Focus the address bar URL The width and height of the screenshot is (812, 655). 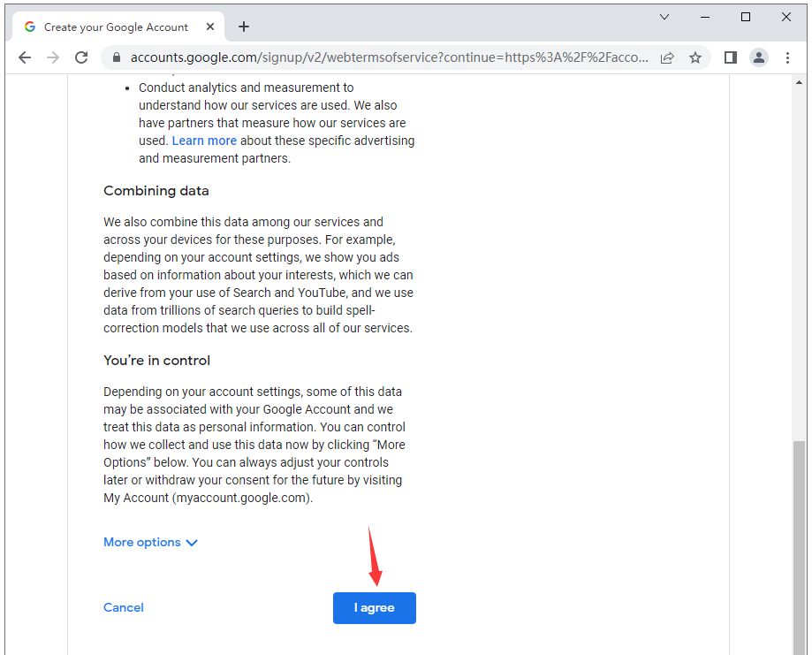[389, 57]
